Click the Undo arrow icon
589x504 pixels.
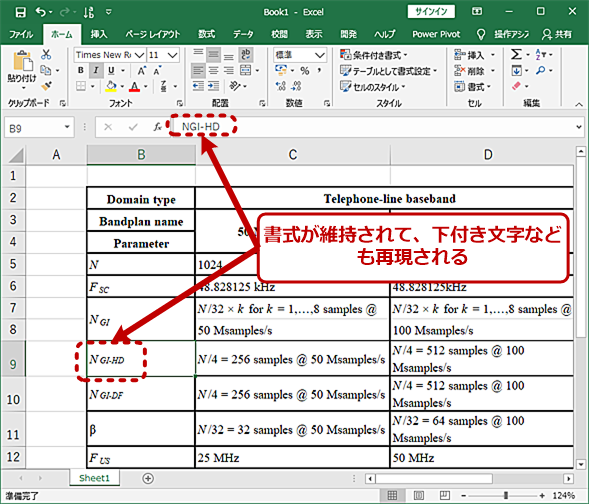[41, 12]
